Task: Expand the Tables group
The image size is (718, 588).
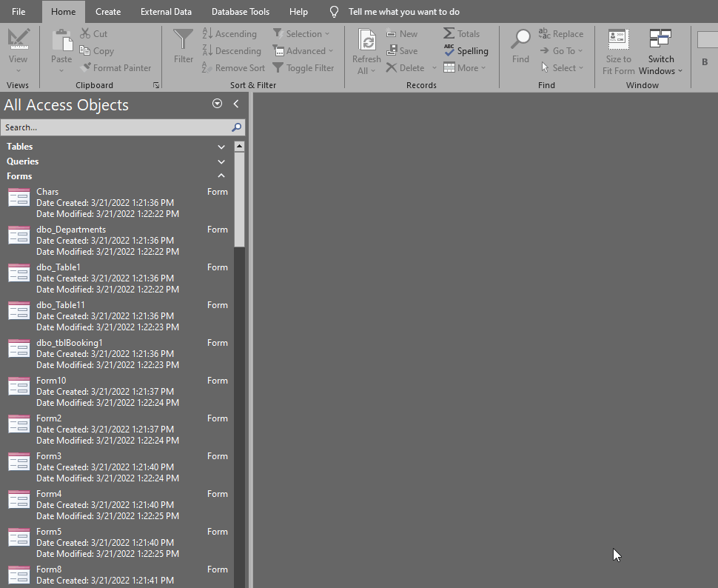Action: pyautogui.click(x=221, y=147)
